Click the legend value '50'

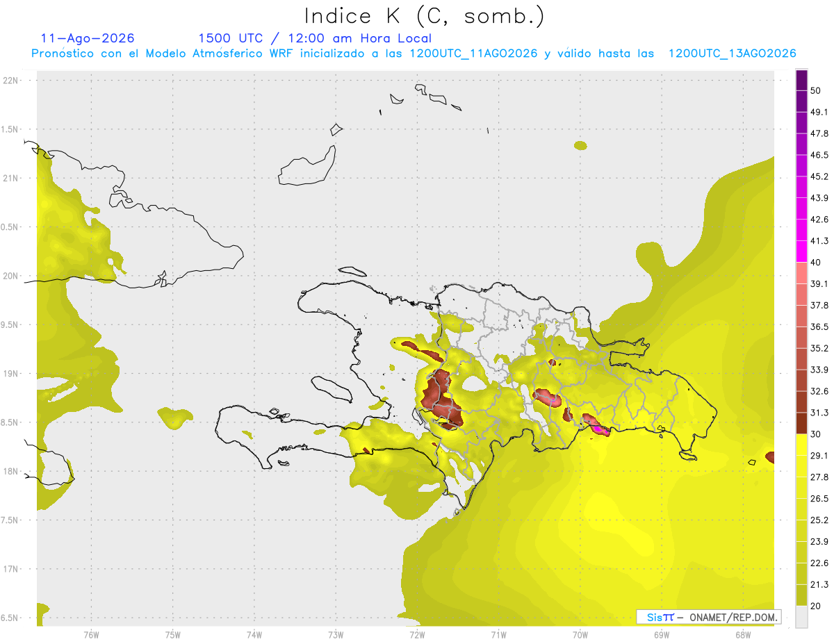(816, 90)
